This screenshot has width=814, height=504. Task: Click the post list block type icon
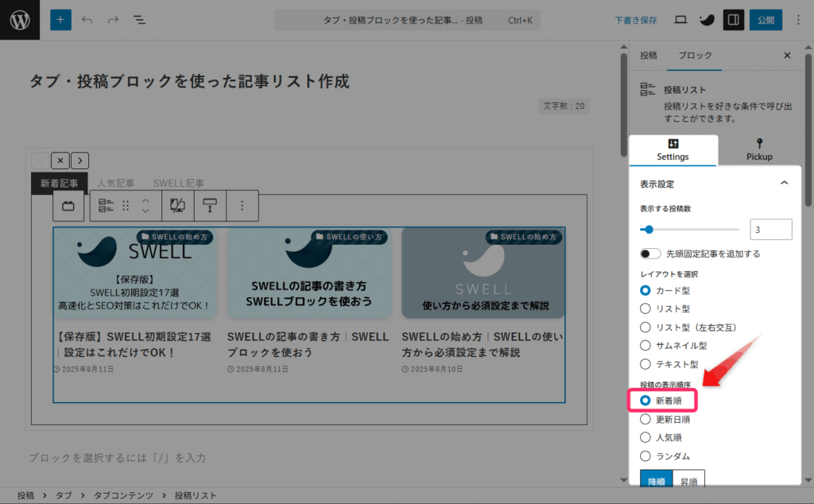pos(106,206)
